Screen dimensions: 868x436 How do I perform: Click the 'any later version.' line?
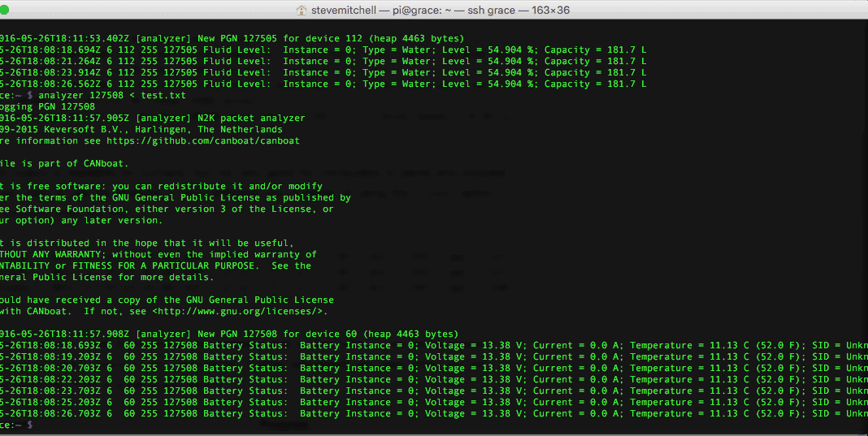tap(81, 220)
